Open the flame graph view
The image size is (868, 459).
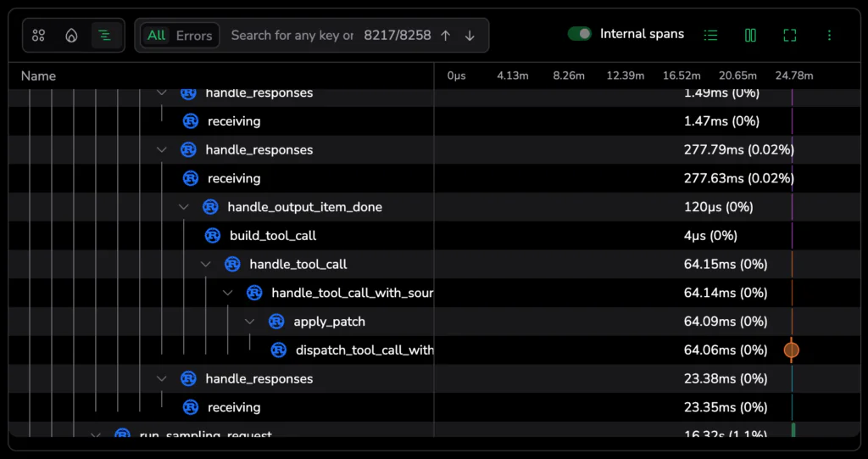coord(71,36)
